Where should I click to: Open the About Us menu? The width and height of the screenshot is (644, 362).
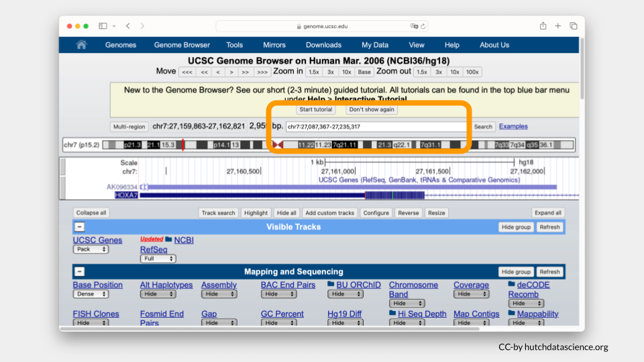494,45
